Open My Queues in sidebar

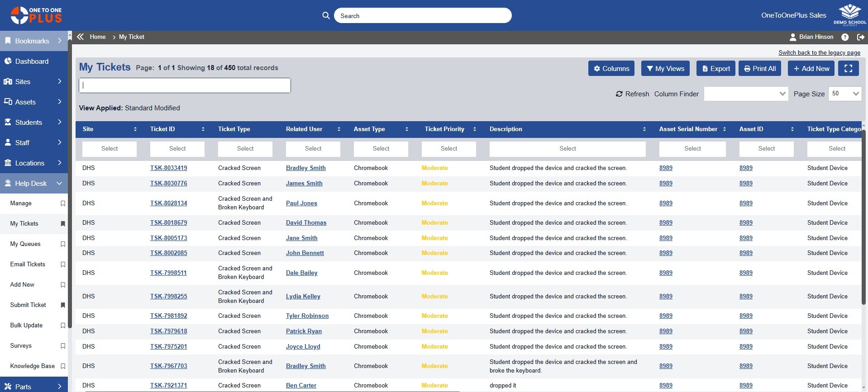(25, 244)
